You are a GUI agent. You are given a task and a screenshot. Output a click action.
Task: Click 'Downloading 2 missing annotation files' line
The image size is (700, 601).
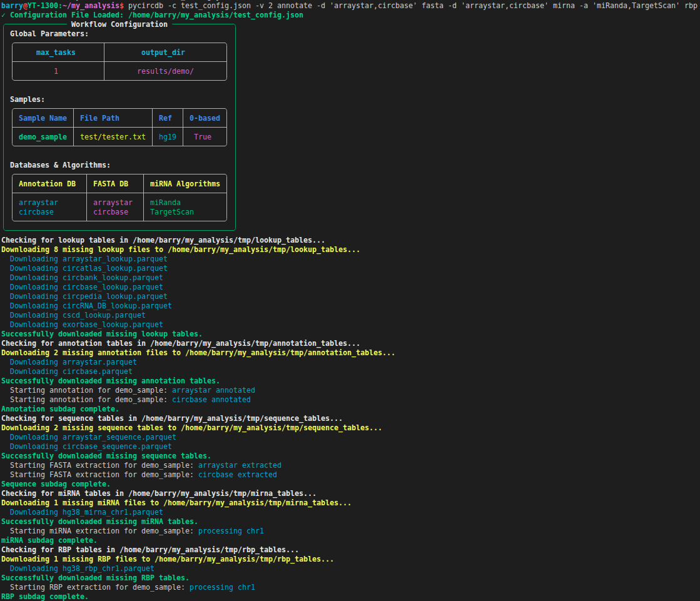click(x=198, y=353)
